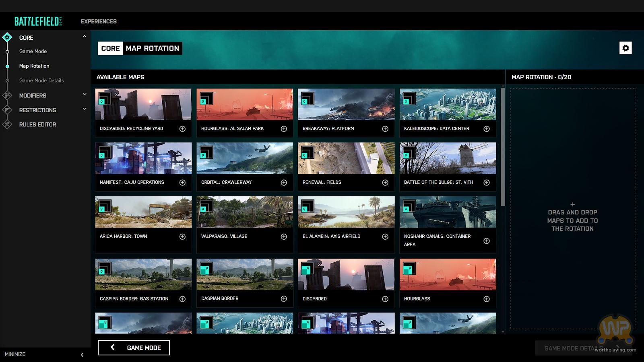644x362 pixels.
Task: Proceed to Game Mode Details button
Action: click(583, 348)
